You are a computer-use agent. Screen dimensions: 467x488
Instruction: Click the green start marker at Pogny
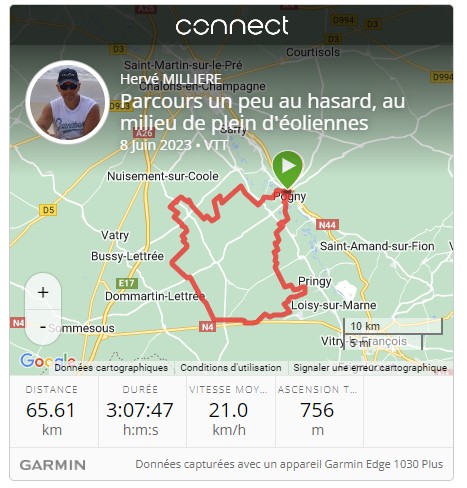pyautogui.click(x=287, y=169)
